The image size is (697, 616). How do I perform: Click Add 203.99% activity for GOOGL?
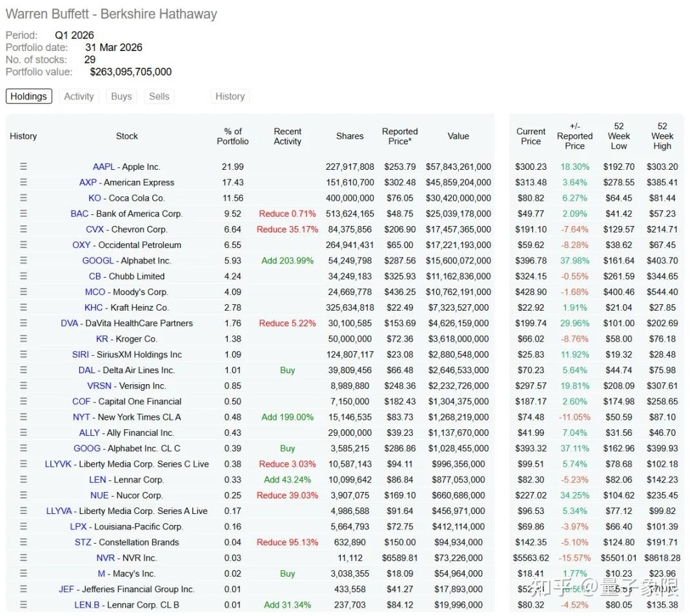point(287,261)
